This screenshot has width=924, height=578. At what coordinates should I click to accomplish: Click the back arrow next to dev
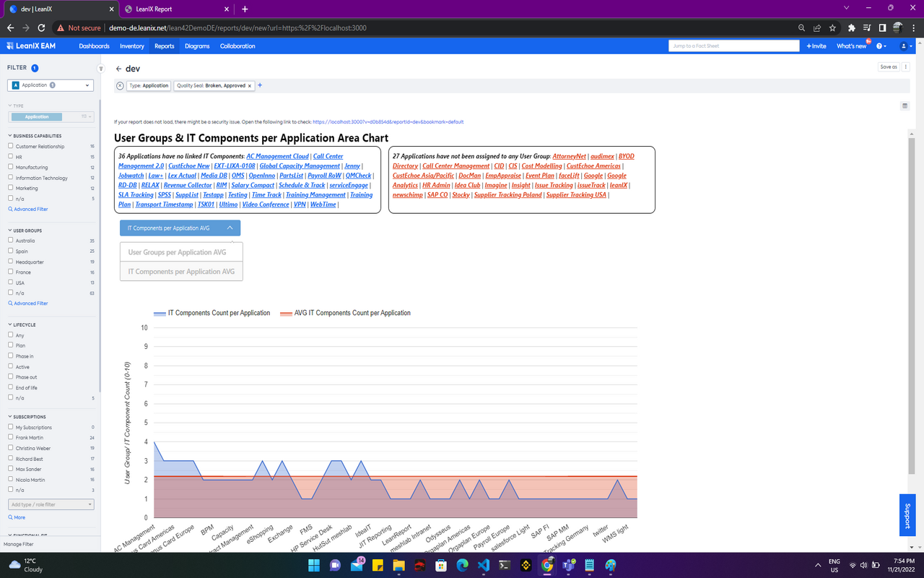point(118,69)
